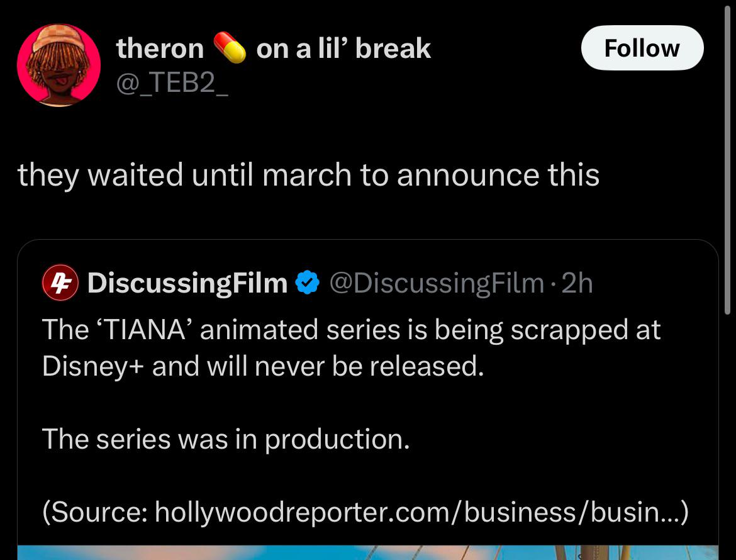Click the "Disney+ and will never be released" line
Screen dimensions: 736x560
(263, 366)
